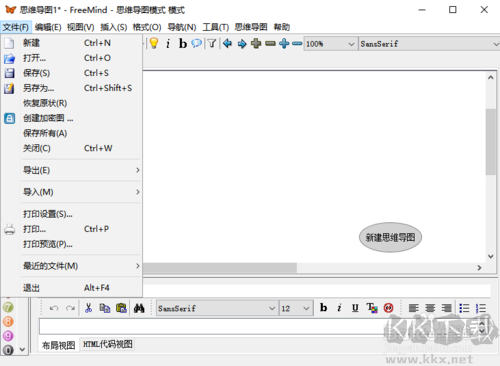Apply italic in note editor
The image size is (500, 366).
tap(339, 308)
